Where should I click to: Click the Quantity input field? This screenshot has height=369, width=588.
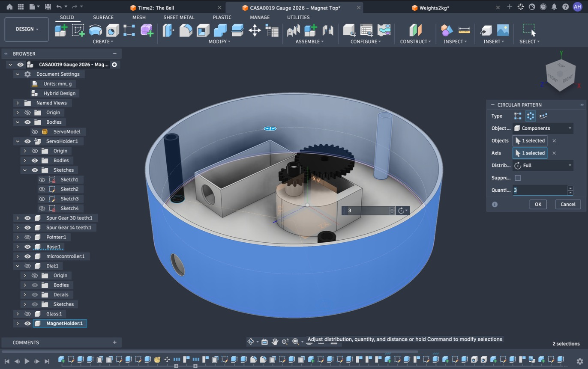(x=540, y=190)
